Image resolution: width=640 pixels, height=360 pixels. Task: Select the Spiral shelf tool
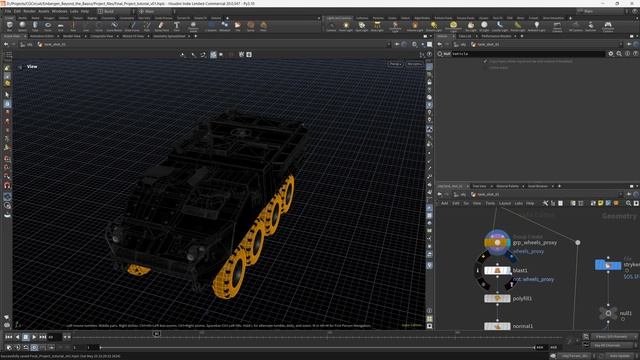pyautogui.click(x=251, y=27)
